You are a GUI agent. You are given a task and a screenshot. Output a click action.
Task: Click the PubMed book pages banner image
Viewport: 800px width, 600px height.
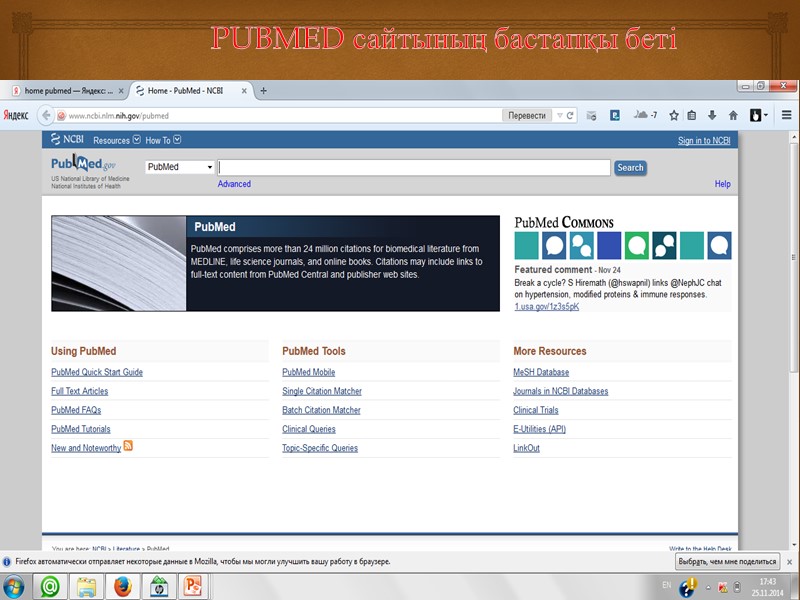[x=118, y=263]
